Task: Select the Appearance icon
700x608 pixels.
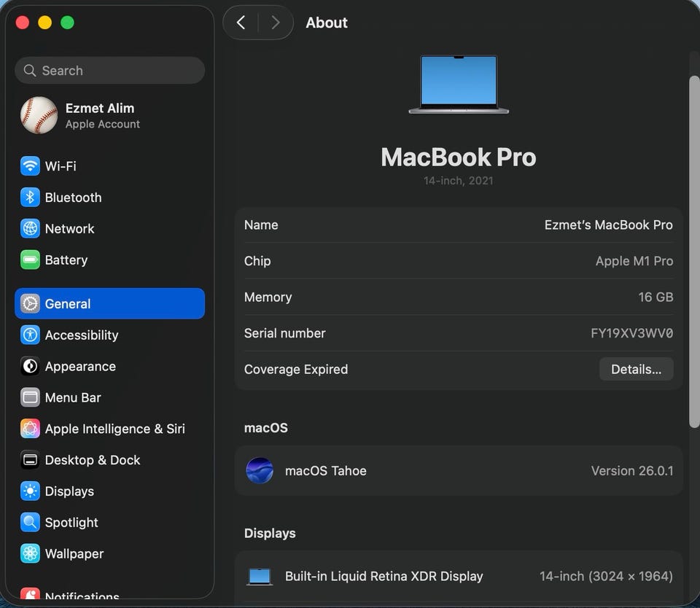Action: pos(30,366)
